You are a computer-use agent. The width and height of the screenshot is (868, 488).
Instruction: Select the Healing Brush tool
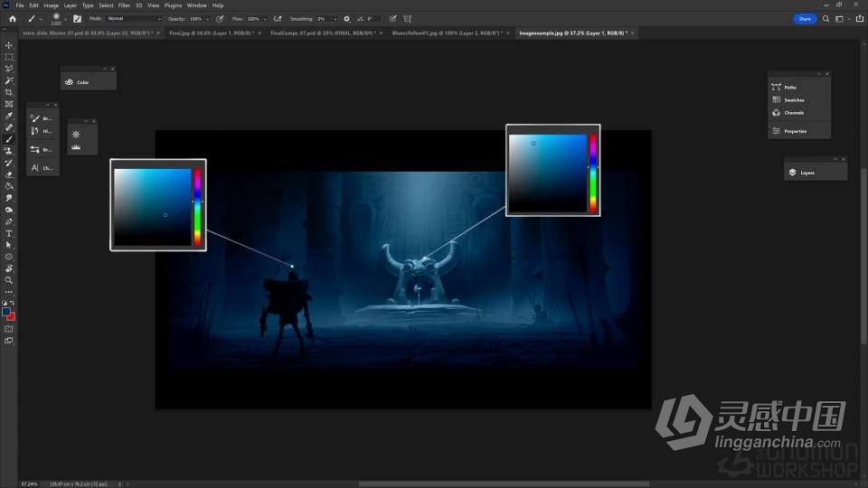point(9,127)
